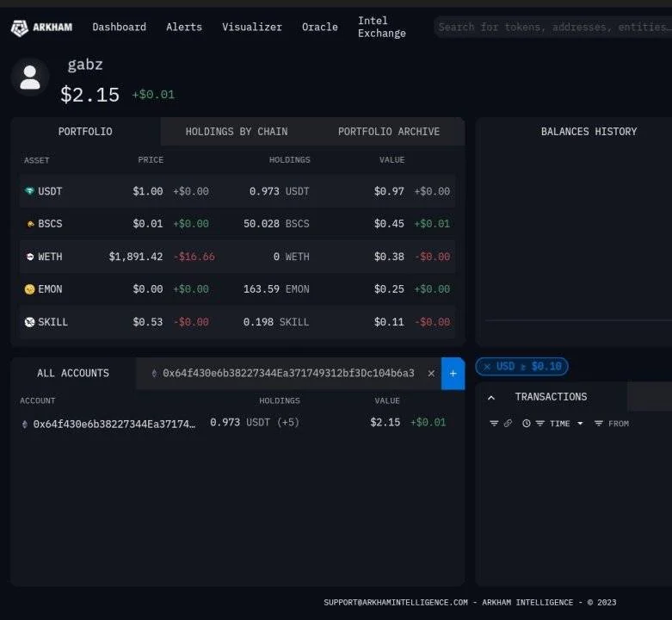Click the BSCS token icon

(x=30, y=224)
